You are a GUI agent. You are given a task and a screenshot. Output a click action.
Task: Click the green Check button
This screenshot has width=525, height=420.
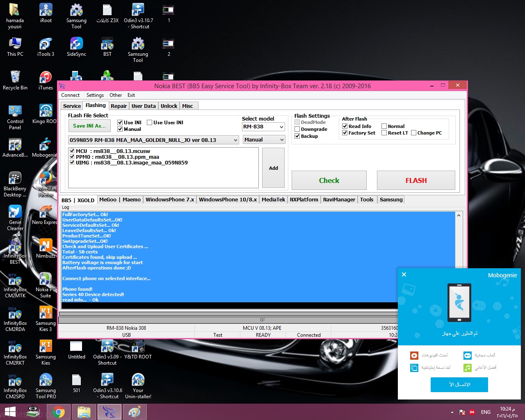click(329, 180)
